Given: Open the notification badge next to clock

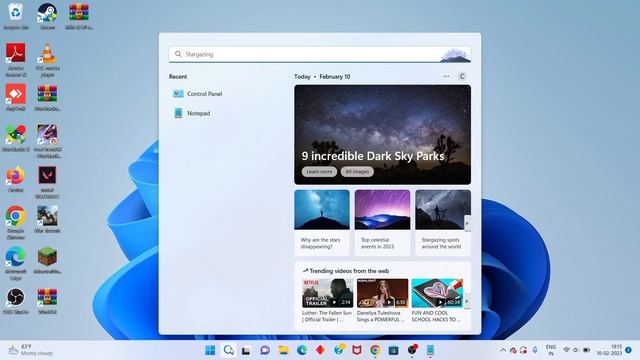Looking at the screenshot, I should pos(629,350).
